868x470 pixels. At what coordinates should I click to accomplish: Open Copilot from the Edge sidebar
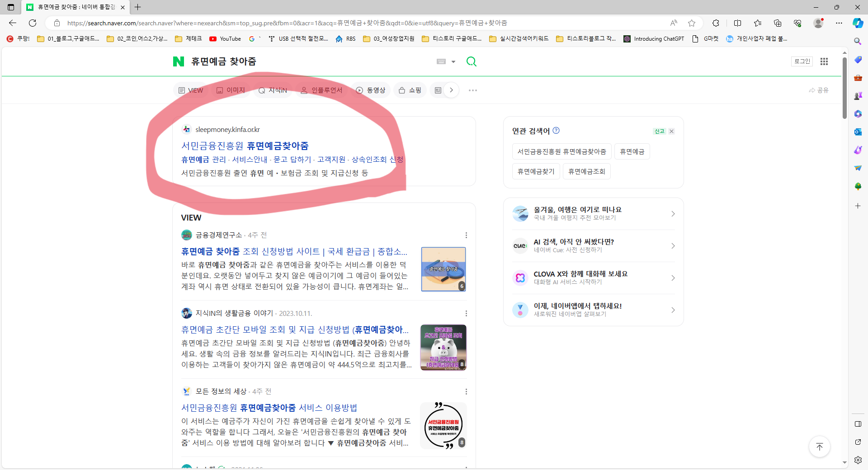point(857,23)
